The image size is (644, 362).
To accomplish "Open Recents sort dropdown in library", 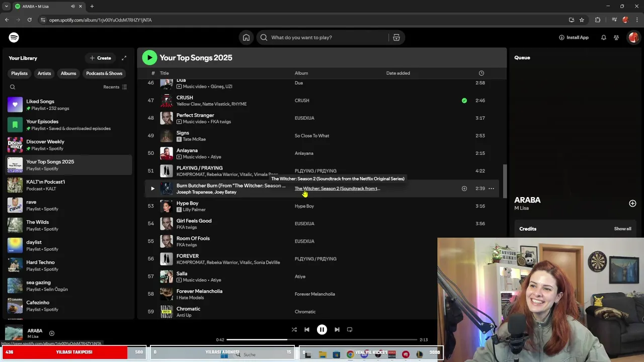I will [115, 87].
